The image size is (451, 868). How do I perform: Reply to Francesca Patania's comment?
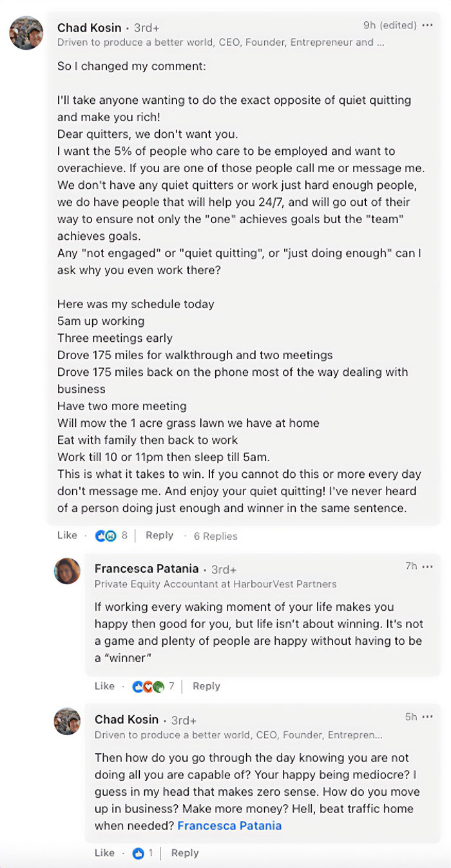206,686
